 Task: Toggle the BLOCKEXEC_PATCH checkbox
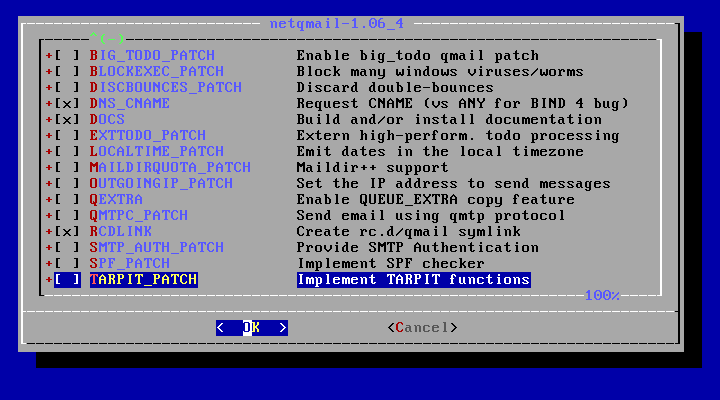click(x=67, y=72)
